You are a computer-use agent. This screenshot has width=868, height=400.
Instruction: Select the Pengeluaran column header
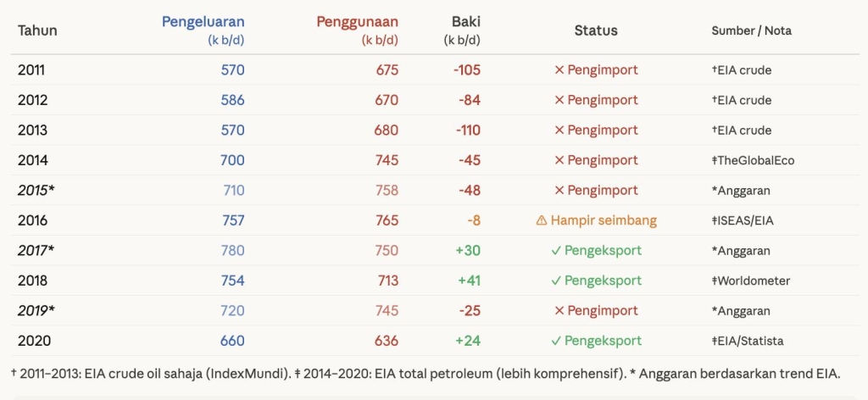point(203,23)
